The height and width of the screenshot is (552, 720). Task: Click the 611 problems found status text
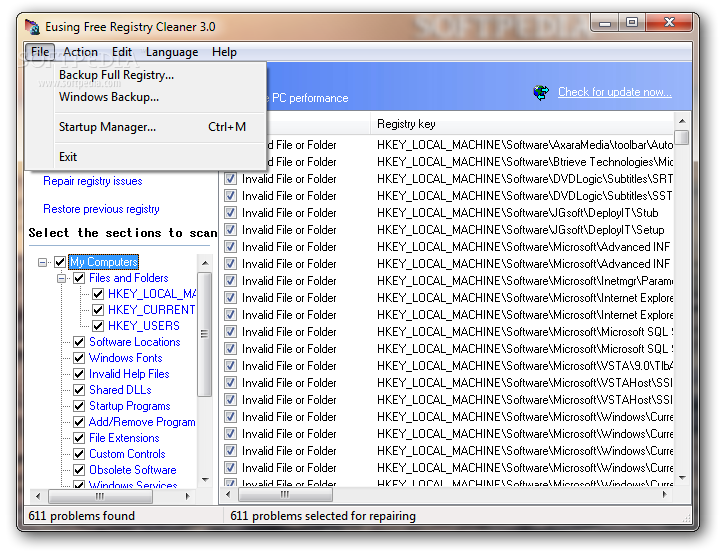click(81, 516)
